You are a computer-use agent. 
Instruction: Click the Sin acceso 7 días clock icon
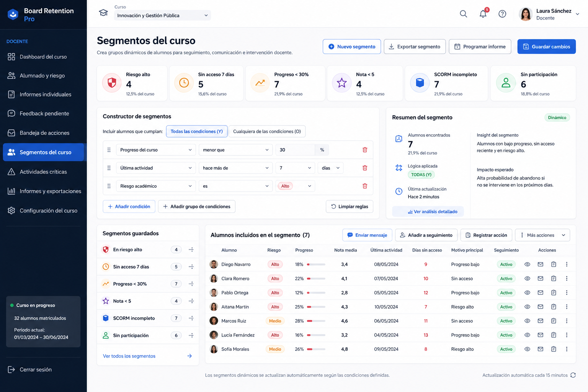[x=184, y=83]
